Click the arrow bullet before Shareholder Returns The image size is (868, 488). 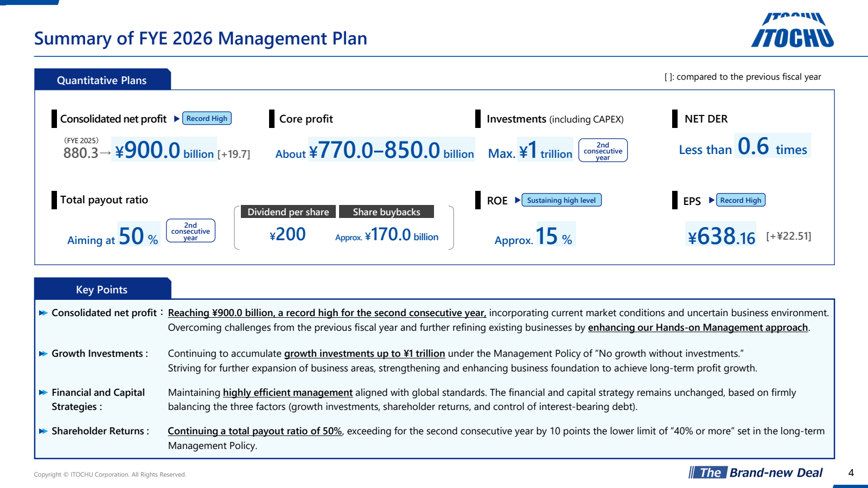coord(43,431)
